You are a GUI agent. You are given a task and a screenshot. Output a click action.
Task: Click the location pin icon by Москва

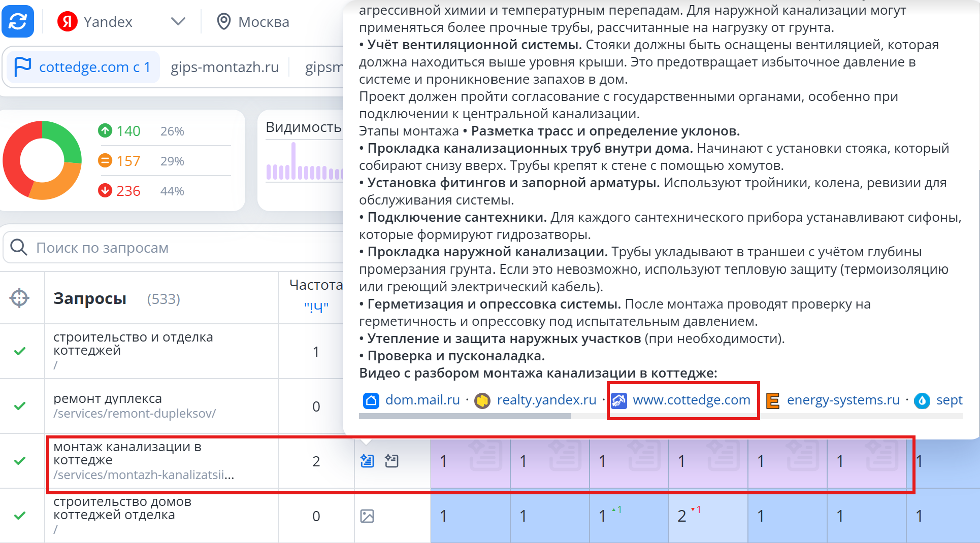(223, 21)
